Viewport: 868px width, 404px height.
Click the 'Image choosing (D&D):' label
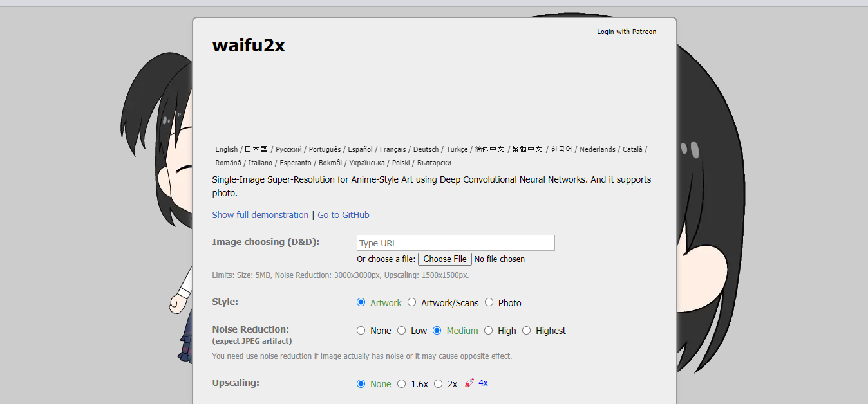coord(266,242)
